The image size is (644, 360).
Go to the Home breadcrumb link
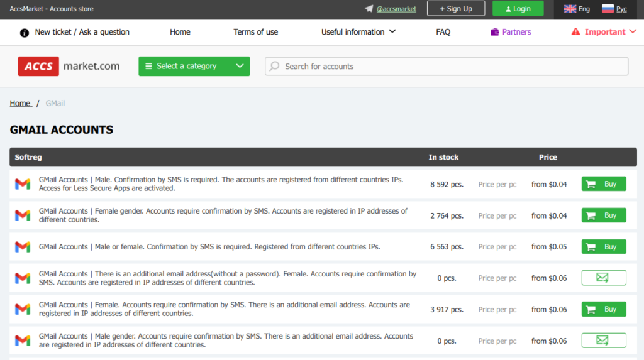21,103
